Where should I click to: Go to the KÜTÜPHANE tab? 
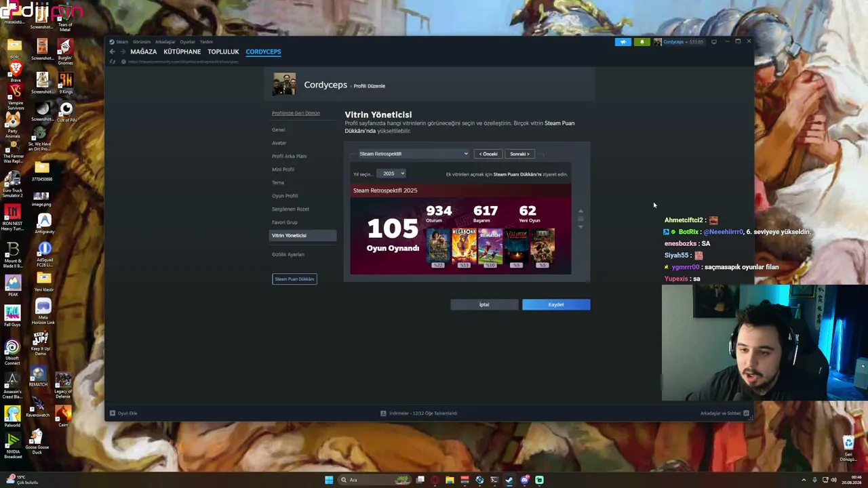(x=182, y=52)
